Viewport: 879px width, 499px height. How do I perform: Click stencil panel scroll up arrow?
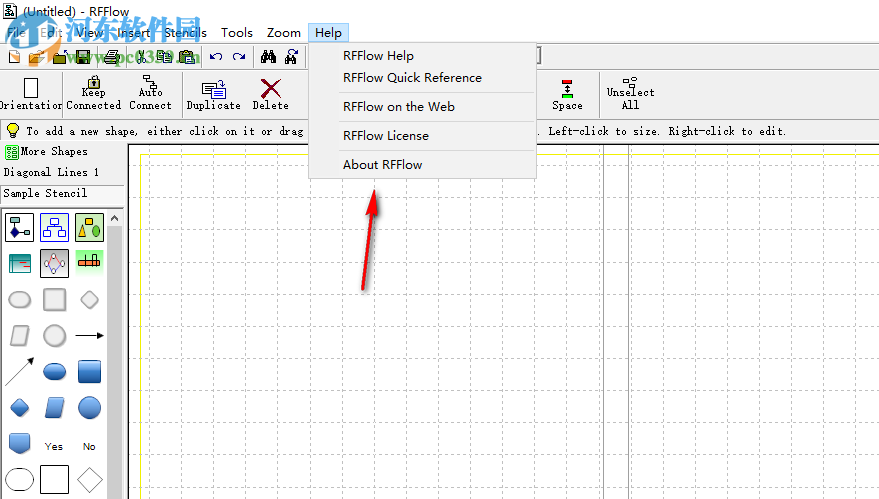[114, 218]
